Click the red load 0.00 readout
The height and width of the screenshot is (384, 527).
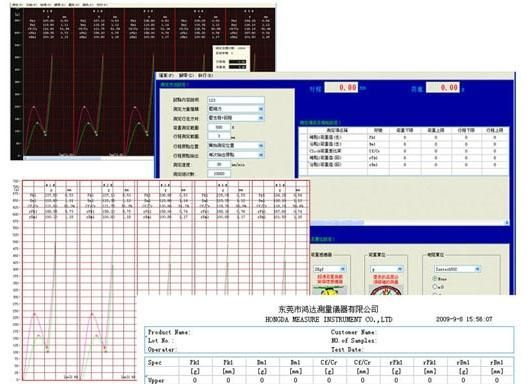coord(443,87)
